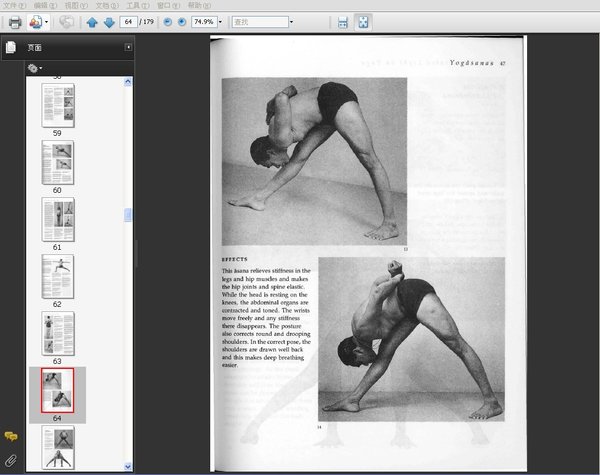This screenshot has width=600, height=475.
Task: Go to next page with down arrow
Action: (x=108, y=21)
